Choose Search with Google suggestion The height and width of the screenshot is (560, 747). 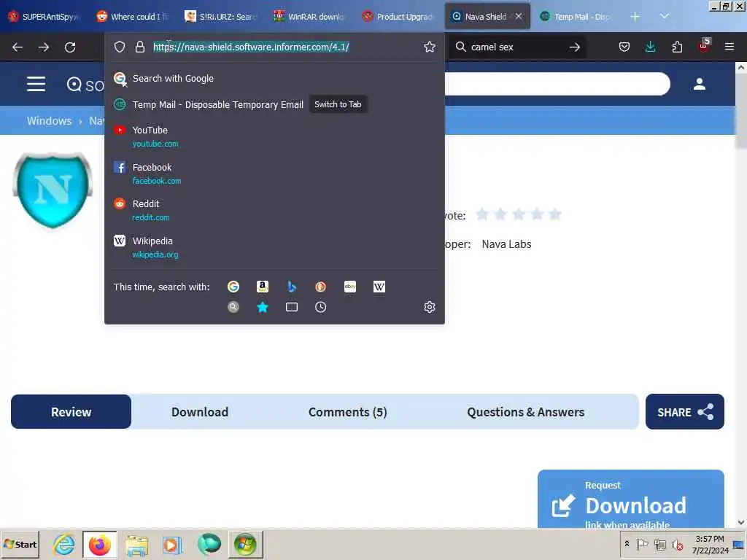pos(274,79)
